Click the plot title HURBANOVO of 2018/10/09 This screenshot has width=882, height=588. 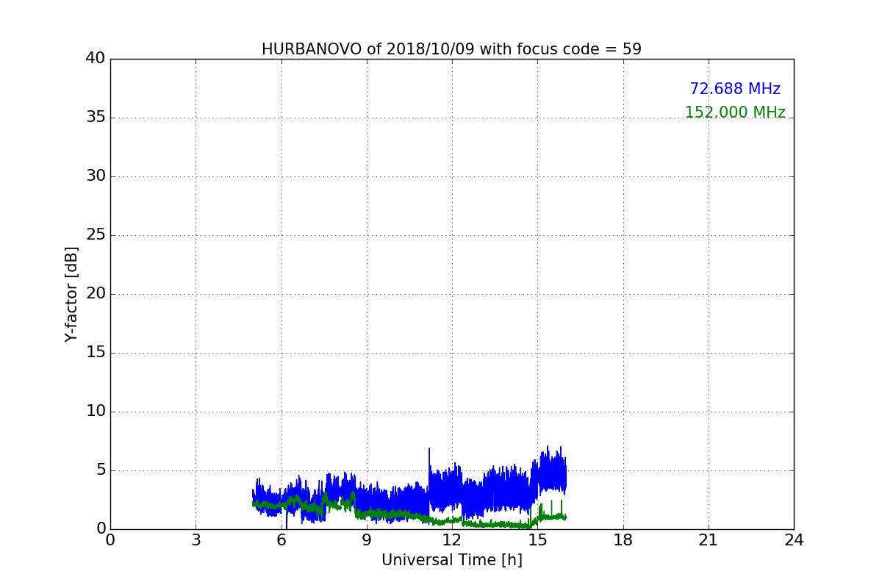(x=451, y=49)
